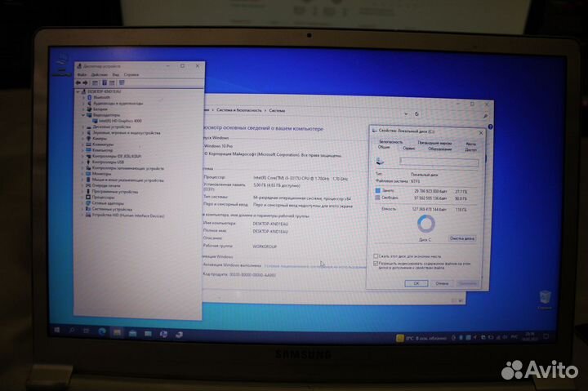Image resolution: width=588 pixels, height=391 pixels.
Task: Open the Windows Start button
Action: coord(57,330)
